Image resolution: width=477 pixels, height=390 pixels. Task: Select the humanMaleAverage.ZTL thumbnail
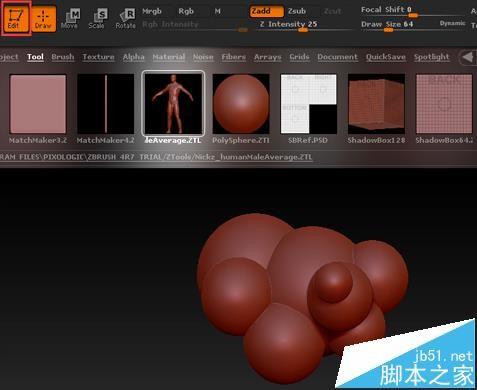click(x=173, y=104)
